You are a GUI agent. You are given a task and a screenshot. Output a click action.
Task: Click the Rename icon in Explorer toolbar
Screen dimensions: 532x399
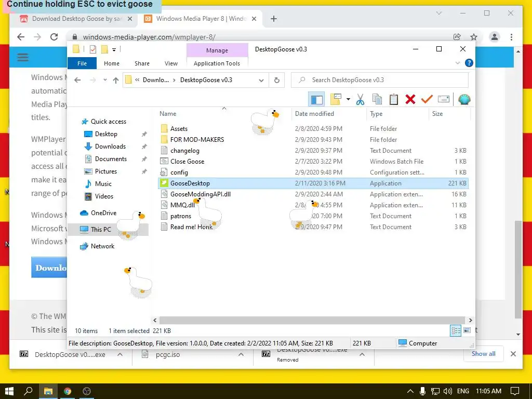[x=444, y=99]
